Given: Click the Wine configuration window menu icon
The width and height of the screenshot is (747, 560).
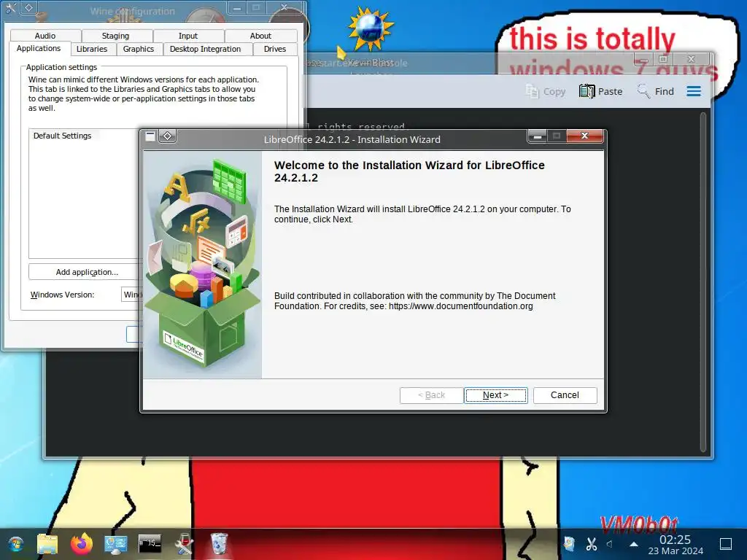Looking at the screenshot, I should [x=10, y=7].
